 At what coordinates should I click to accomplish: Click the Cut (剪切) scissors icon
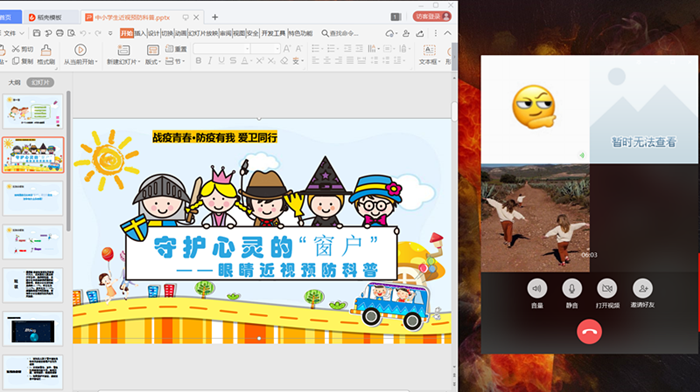(16, 49)
